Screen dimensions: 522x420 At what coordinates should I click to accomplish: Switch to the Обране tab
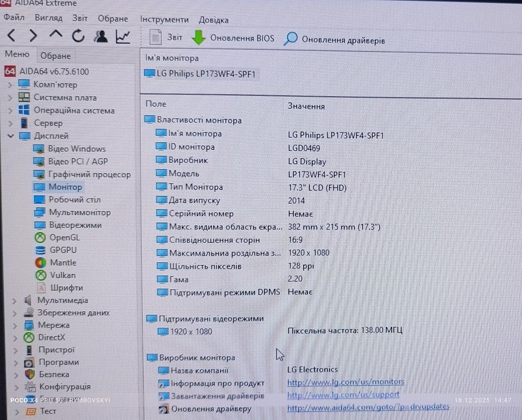[55, 56]
